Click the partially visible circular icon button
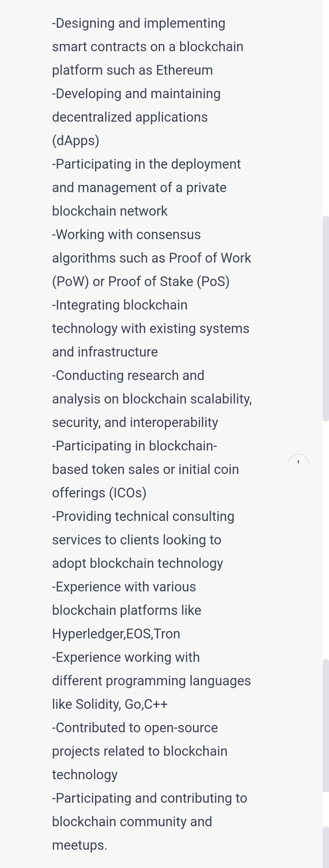This screenshot has height=868, width=329. (x=298, y=459)
